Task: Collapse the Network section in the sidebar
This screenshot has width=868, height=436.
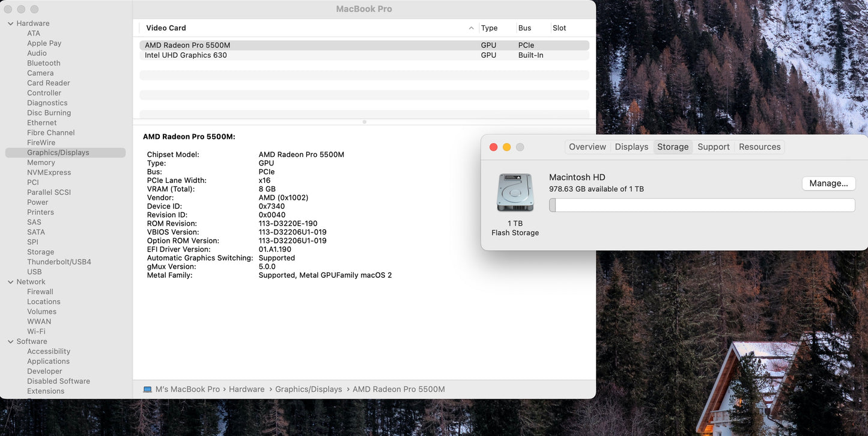Action: coord(10,281)
